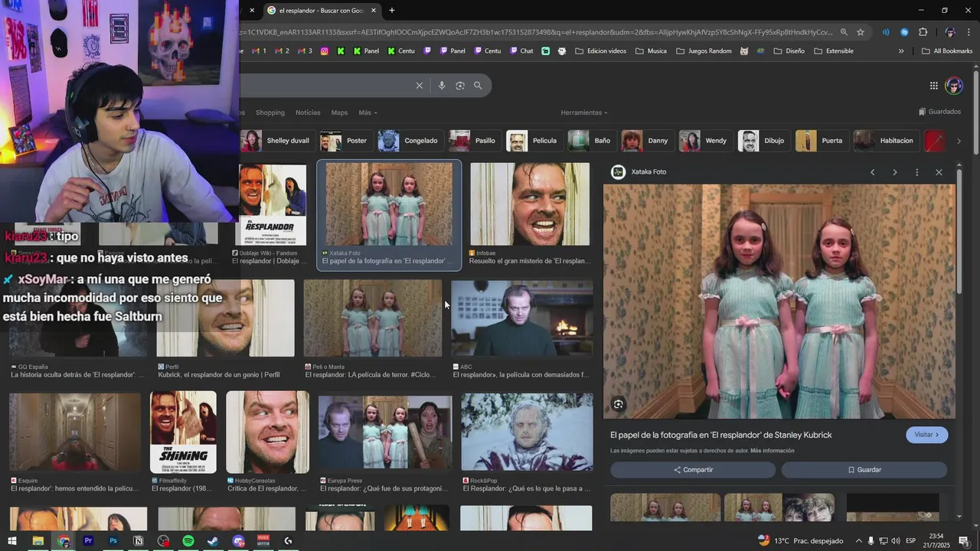980x551 pixels.
Task: Start voice search with microphone icon
Action: click(x=442, y=86)
